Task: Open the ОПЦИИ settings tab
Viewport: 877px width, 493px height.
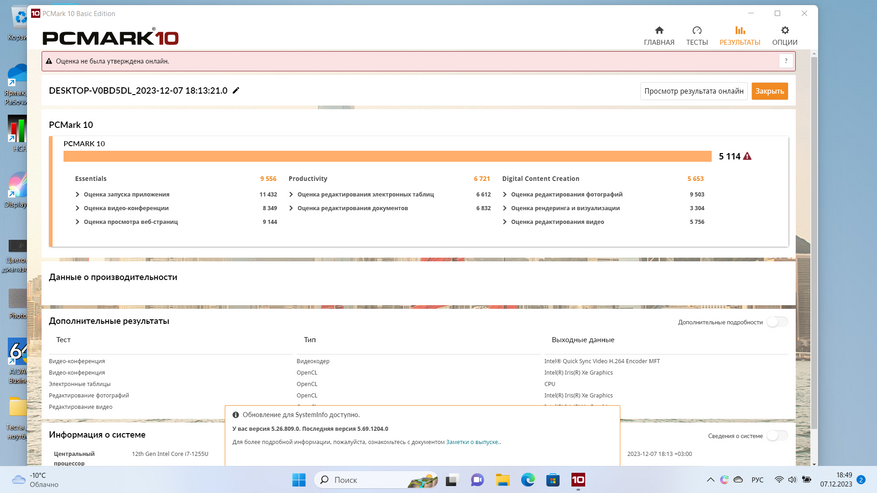Action: (x=785, y=36)
